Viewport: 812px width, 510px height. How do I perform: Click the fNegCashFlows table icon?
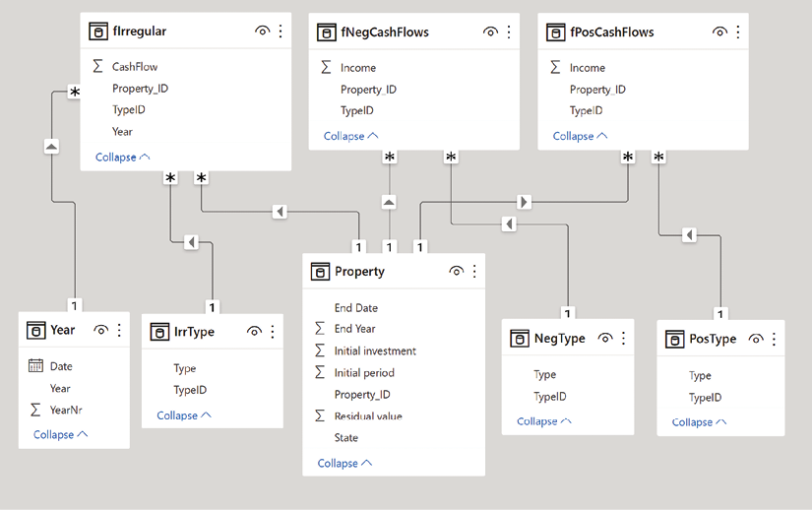(326, 32)
